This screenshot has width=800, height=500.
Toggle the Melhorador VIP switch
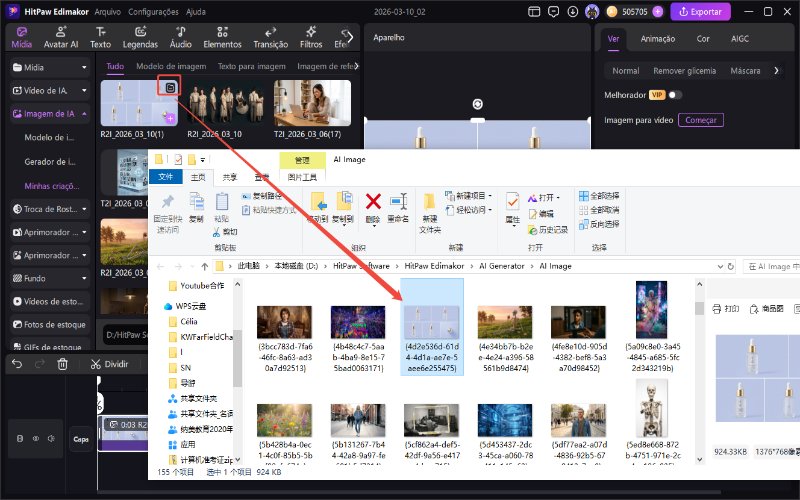676,94
